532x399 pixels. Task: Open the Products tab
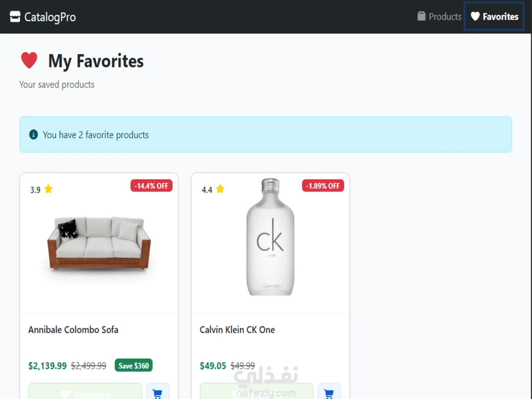[440, 17]
